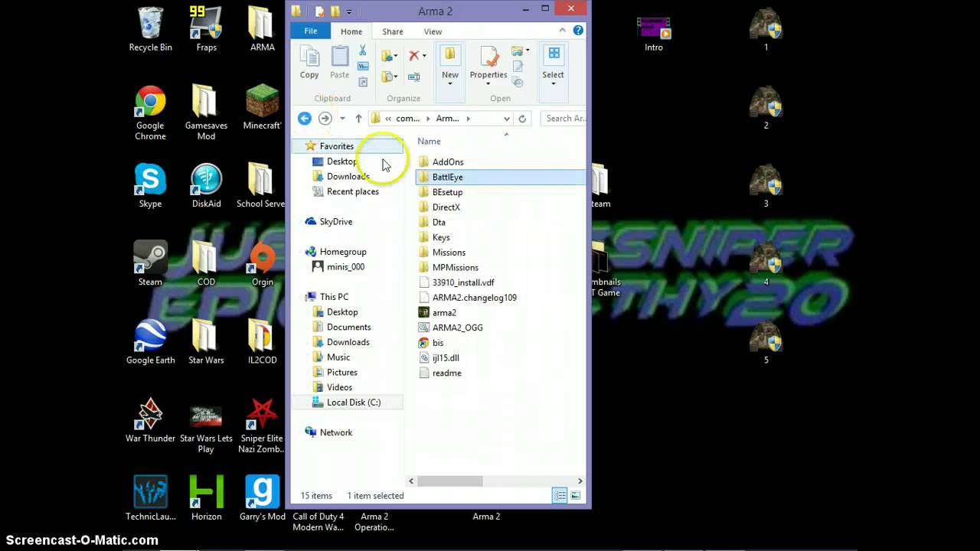
Task: Go back with the blue arrow
Action: (x=305, y=118)
